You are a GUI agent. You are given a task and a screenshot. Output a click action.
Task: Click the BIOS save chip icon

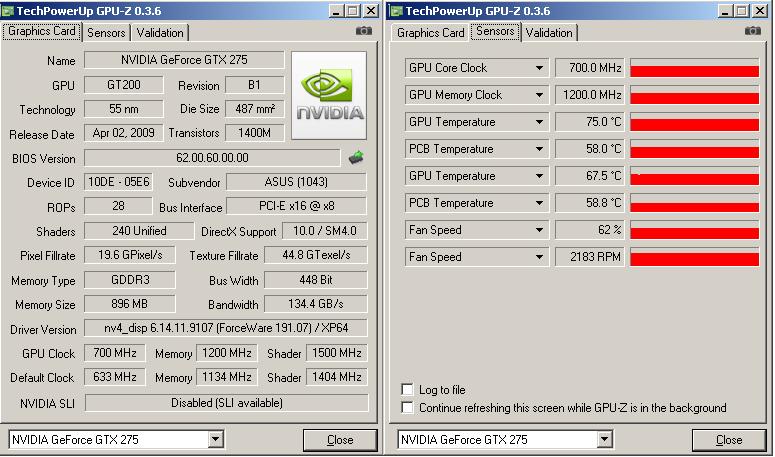click(x=356, y=158)
